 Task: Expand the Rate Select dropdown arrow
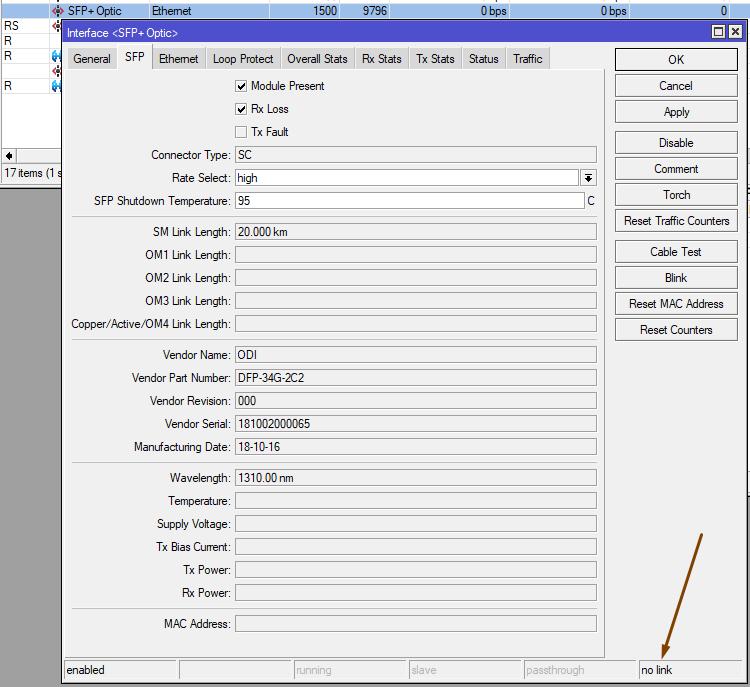(588, 178)
